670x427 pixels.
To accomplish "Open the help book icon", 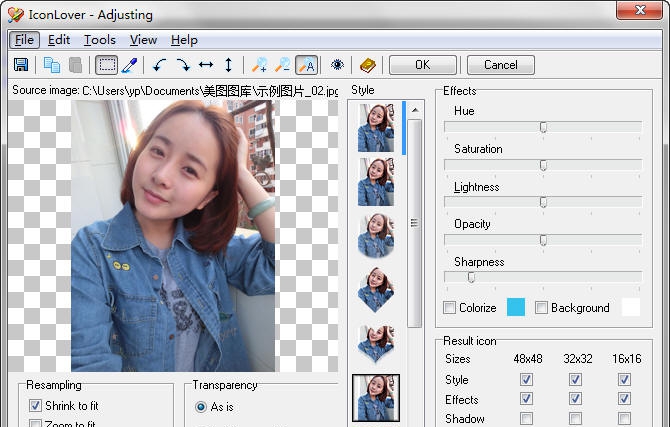I will pyautogui.click(x=367, y=65).
